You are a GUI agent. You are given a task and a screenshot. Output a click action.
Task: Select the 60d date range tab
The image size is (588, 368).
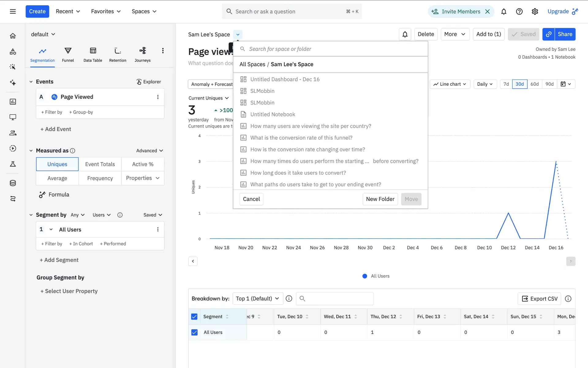[x=534, y=84]
